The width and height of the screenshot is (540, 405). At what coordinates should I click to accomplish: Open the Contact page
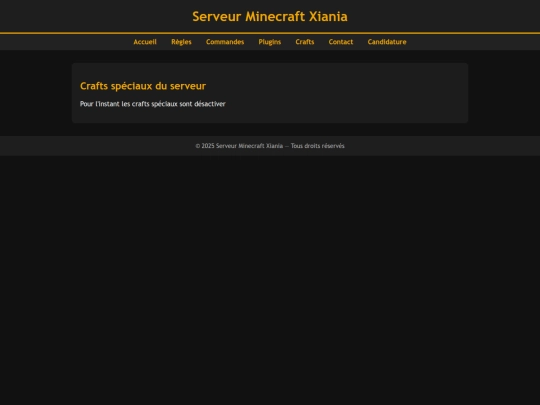(341, 42)
